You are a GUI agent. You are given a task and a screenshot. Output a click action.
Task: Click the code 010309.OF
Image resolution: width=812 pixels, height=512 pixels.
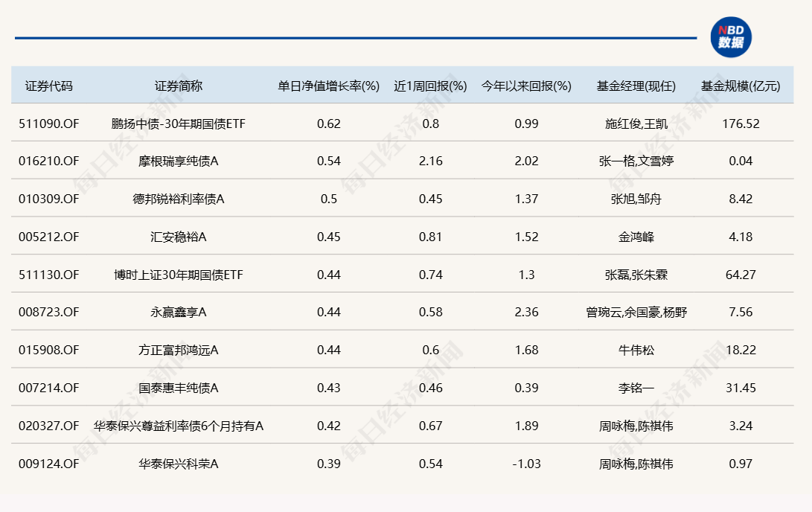coord(48,199)
